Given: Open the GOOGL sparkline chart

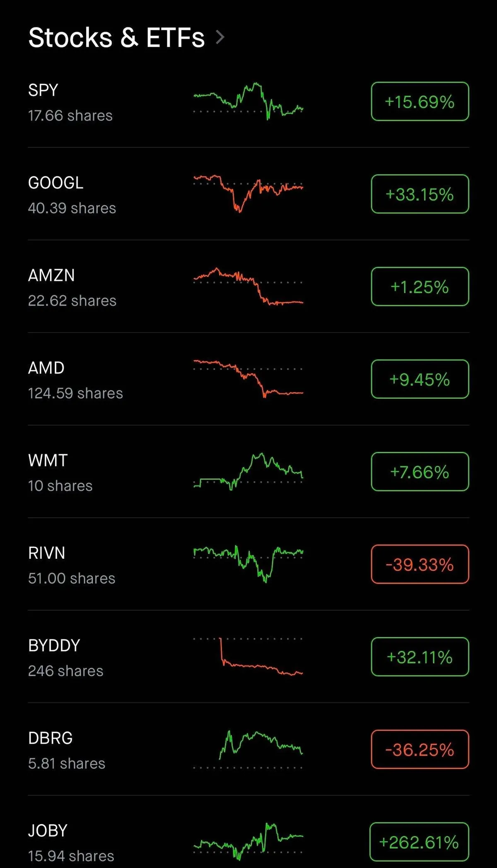Looking at the screenshot, I should (x=248, y=193).
